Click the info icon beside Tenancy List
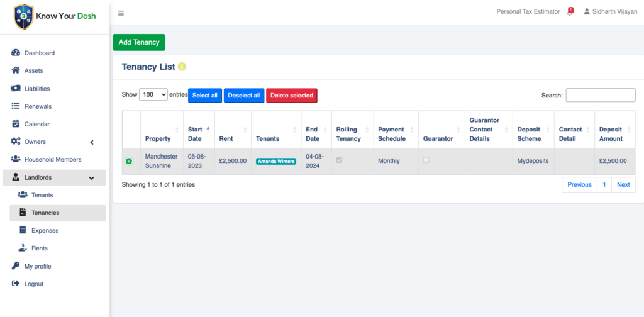The height and width of the screenshot is (317, 644). pos(182,67)
